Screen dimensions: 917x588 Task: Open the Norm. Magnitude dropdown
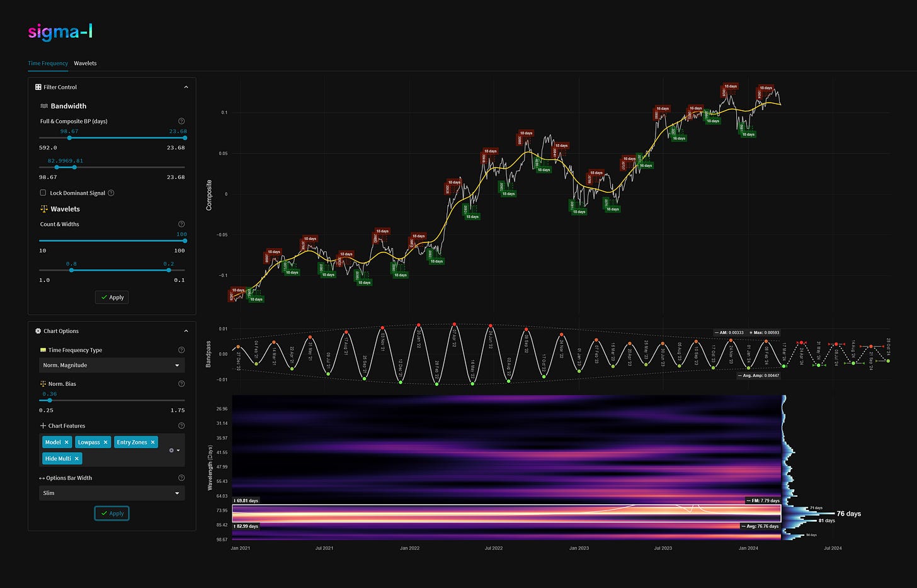(x=111, y=365)
